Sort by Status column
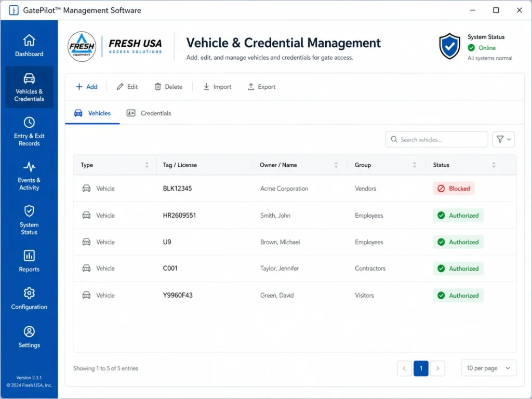Viewport: 532px width, 399px height. click(494, 165)
